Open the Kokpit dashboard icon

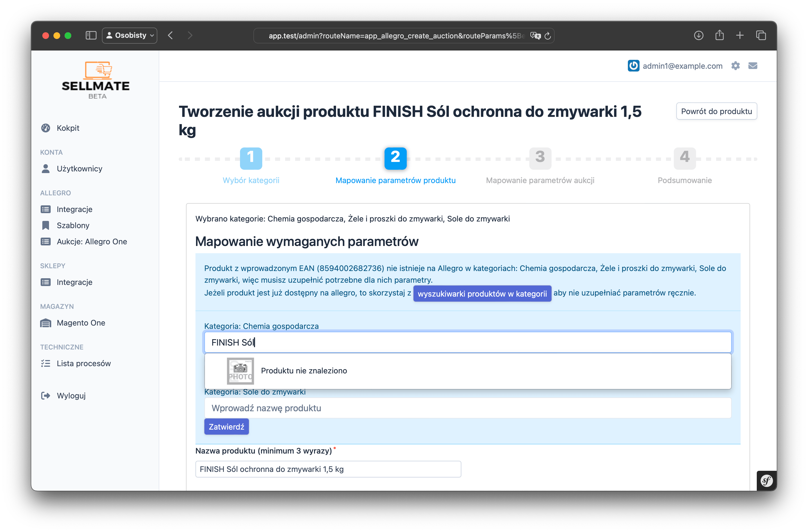tap(45, 128)
